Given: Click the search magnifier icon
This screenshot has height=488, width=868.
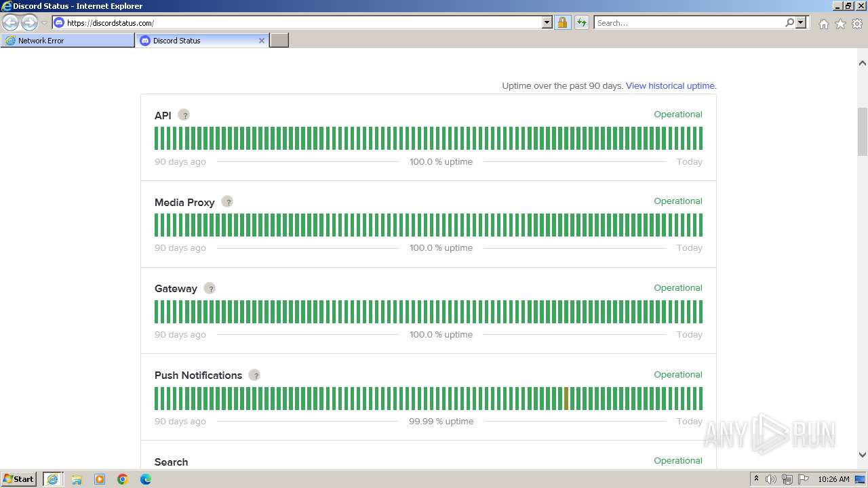Looking at the screenshot, I should [x=789, y=22].
